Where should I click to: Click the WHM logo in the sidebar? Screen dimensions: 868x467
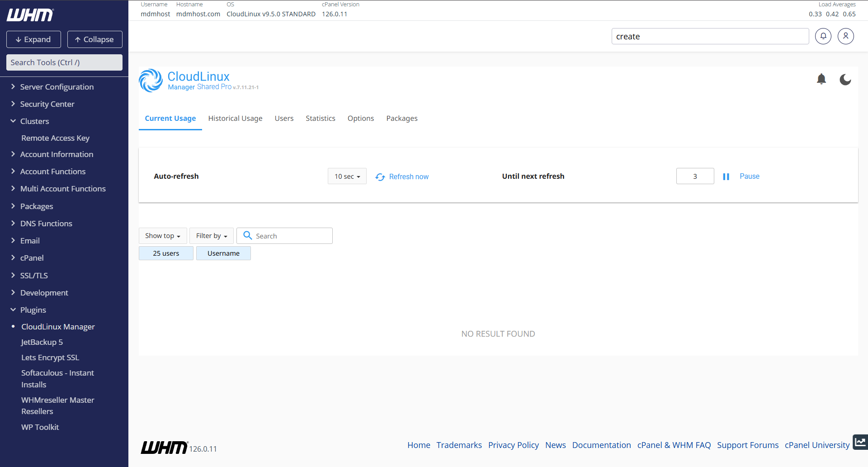click(30, 15)
